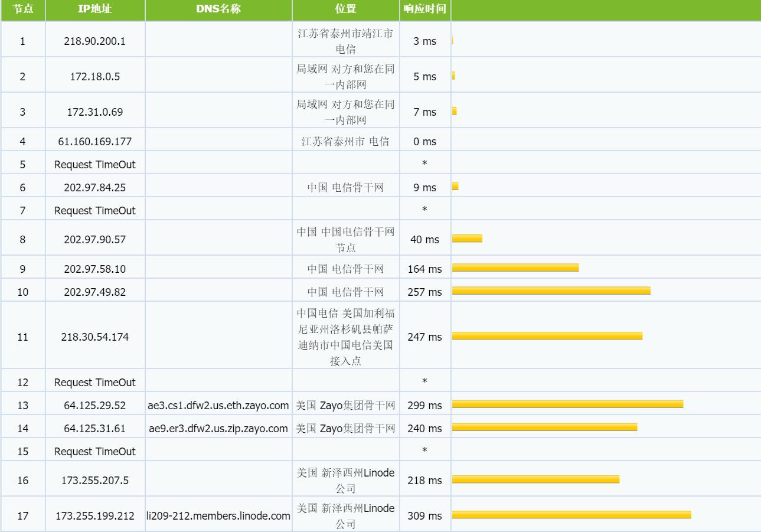The width and height of the screenshot is (761, 532).
Task: Click the 节点 column header
Action: (x=22, y=9)
